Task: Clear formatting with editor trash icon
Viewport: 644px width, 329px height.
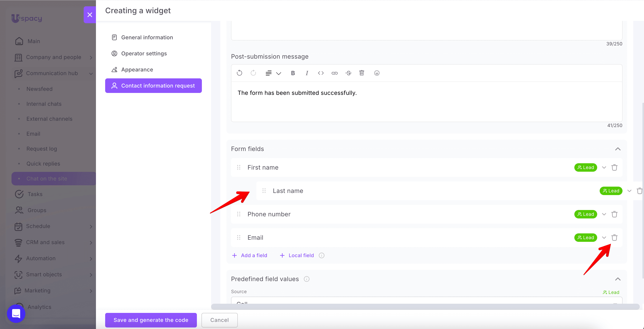Action: (x=362, y=73)
